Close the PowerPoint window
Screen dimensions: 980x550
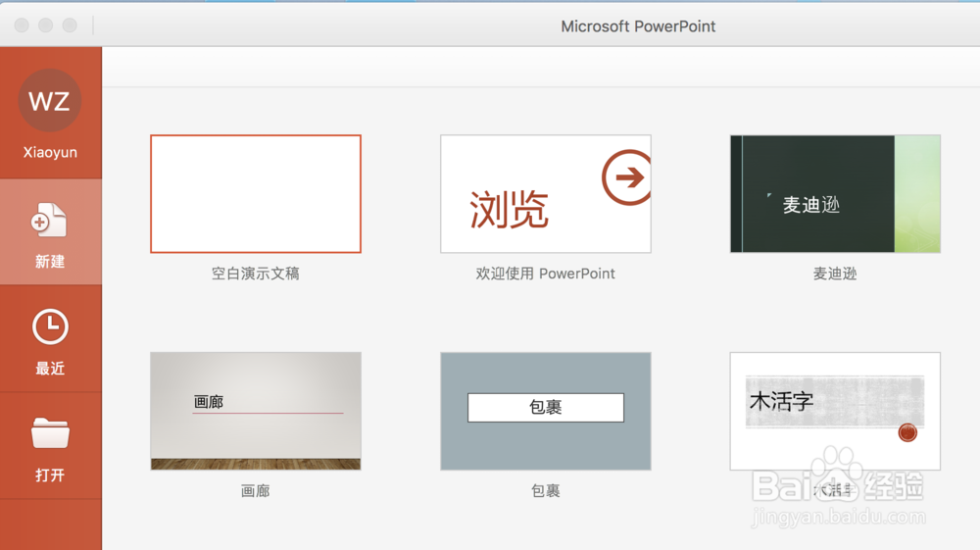22,25
